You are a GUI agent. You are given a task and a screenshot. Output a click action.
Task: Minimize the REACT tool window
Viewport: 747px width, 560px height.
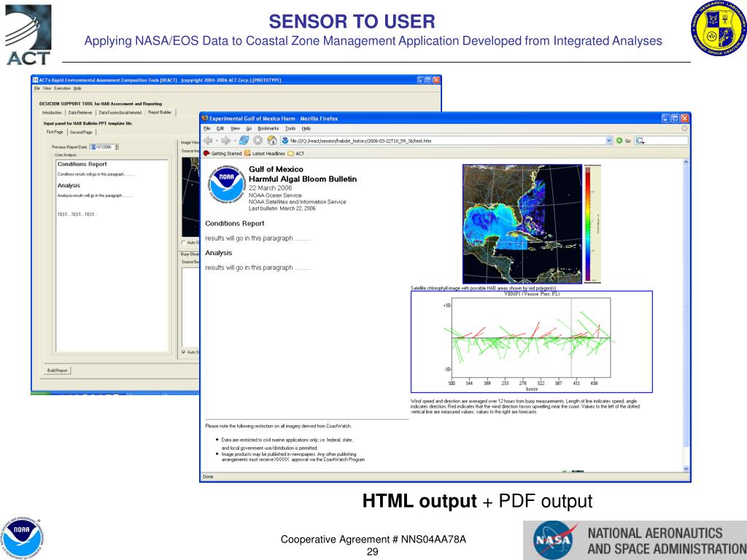421,80
